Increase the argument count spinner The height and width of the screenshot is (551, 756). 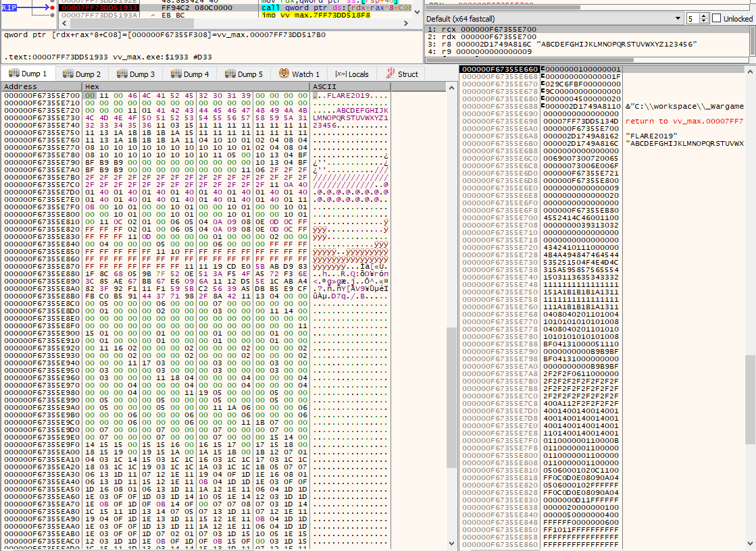point(703,16)
